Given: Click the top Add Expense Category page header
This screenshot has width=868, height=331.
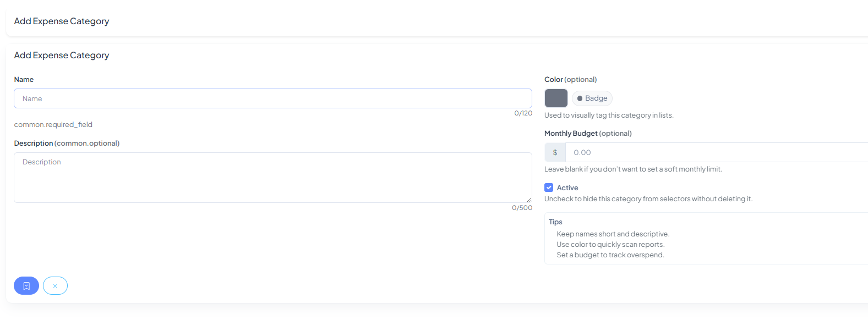Looking at the screenshot, I should click(62, 21).
